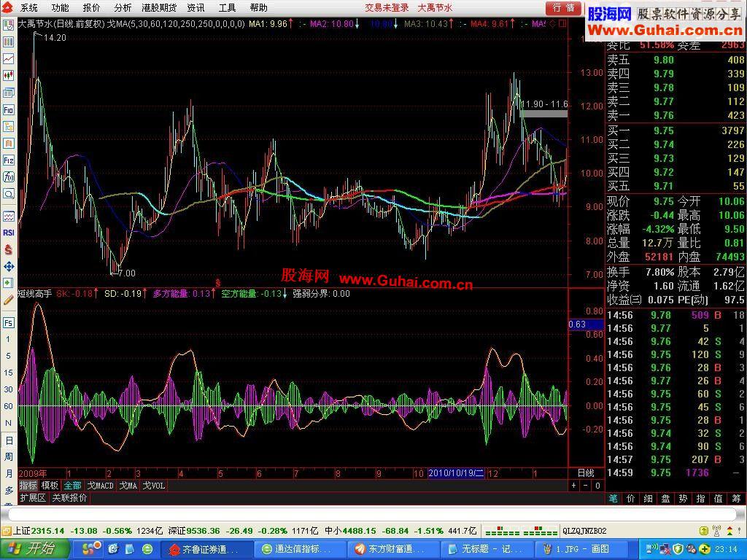
Task: Switch to 15-minute period
Action: 8,373
